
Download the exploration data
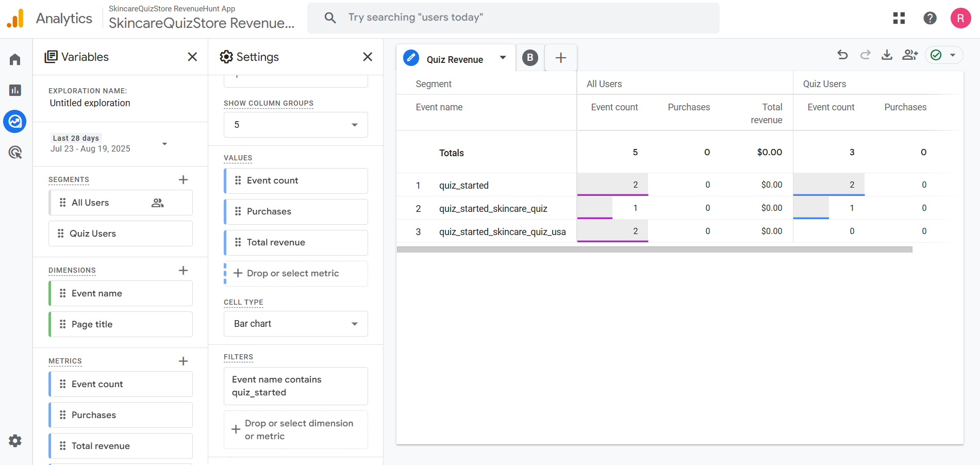[887, 55]
